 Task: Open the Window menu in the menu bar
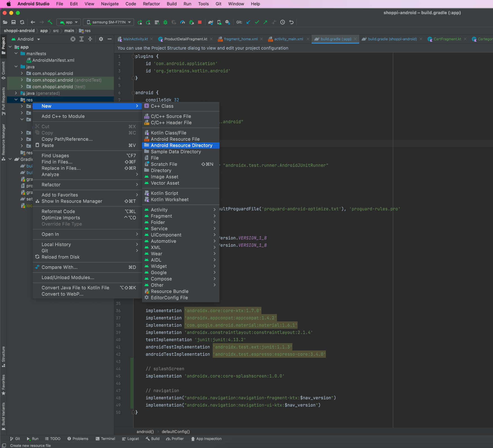click(x=236, y=4)
